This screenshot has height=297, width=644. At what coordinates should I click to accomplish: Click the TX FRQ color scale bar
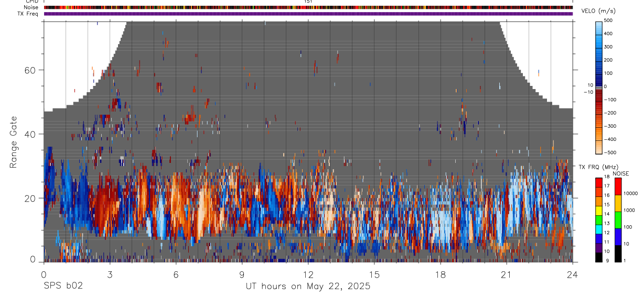[x=599, y=220]
